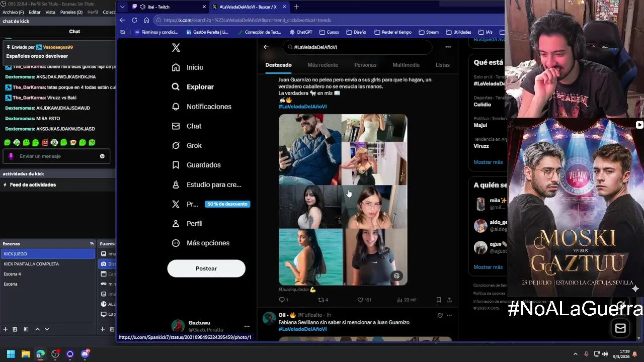Go to browser home page
The width and height of the screenshot is (644, 362).
pos(146,20)
